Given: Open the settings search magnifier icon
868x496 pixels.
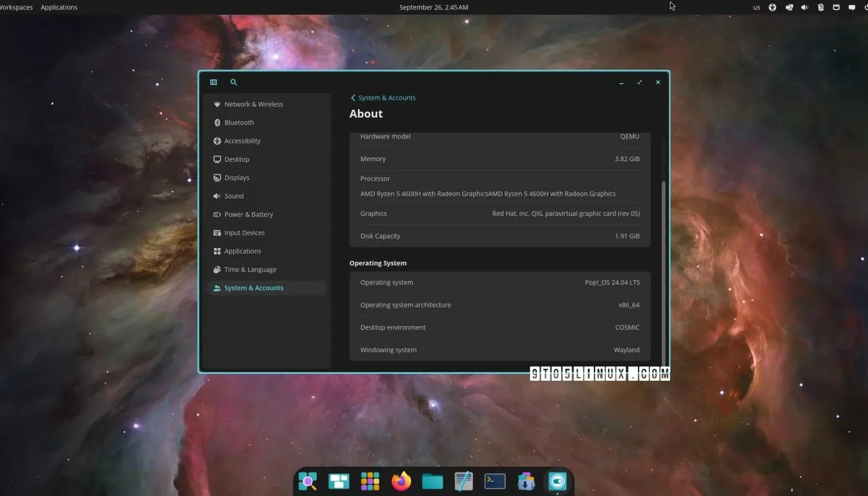Looking at the screenshot, I should click(234, 82).
